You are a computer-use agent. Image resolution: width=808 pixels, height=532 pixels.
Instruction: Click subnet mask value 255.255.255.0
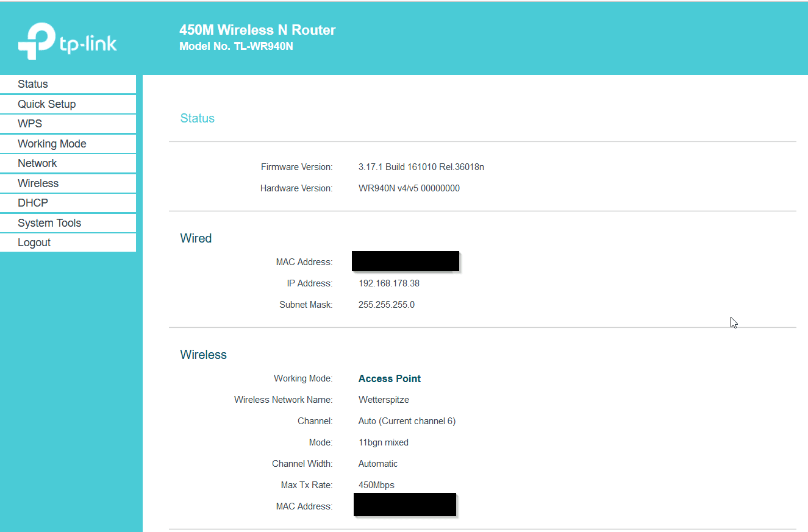387,305
